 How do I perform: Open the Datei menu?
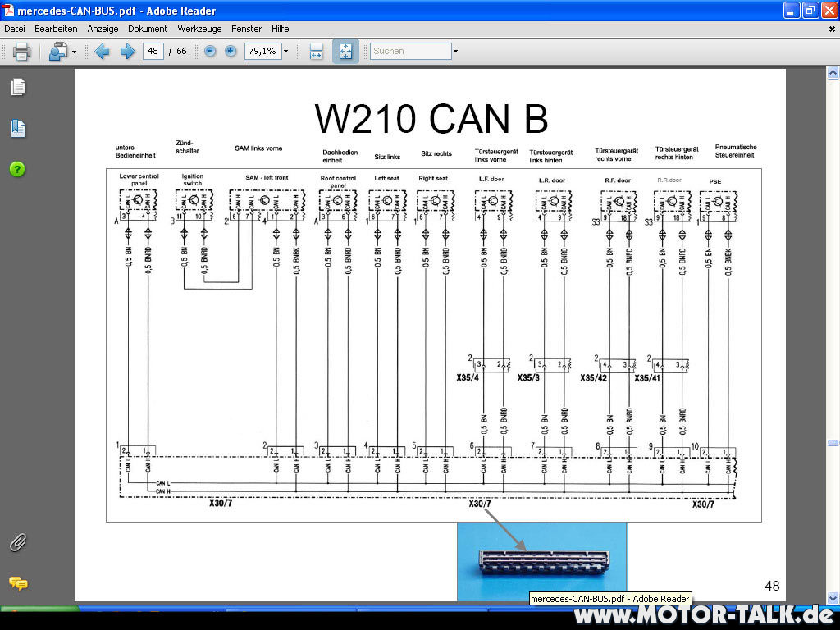point(15,29)
